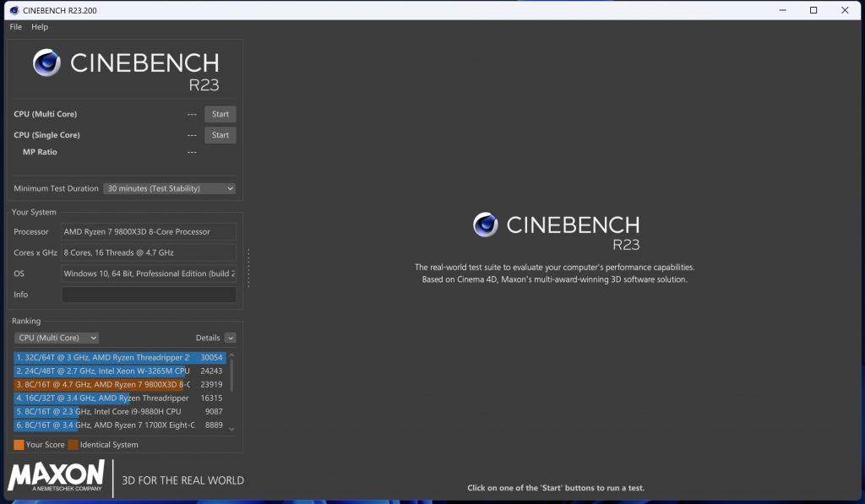The image size is (865, 504).
Task: Start the CPU Multi Core test
Action: (x=220, y=114)
